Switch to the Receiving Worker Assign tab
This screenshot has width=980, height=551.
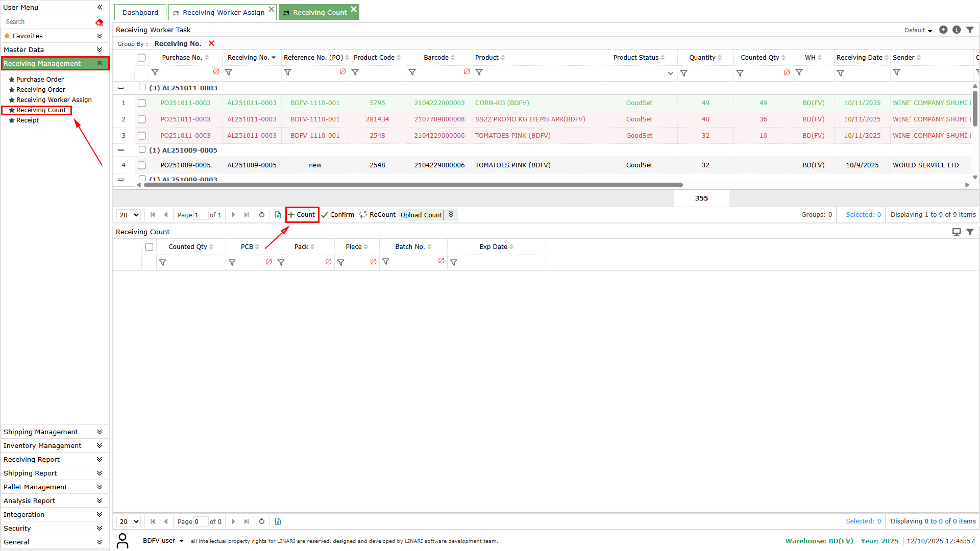223,12
